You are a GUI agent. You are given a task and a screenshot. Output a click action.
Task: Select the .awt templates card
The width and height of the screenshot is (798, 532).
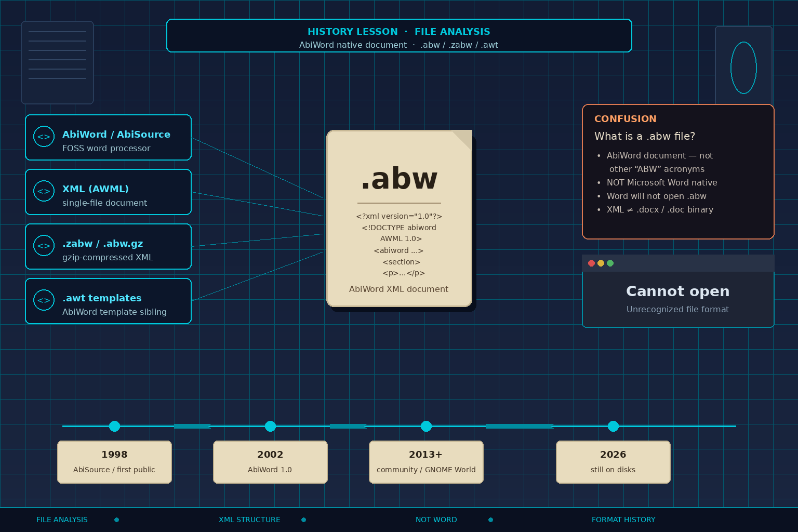click(108, 301)
